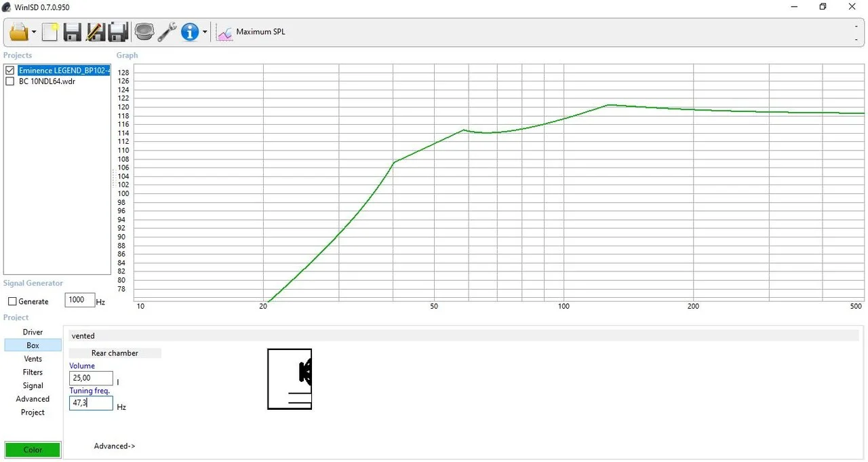
Task: Click the green Color swatch
Action: 33,450
